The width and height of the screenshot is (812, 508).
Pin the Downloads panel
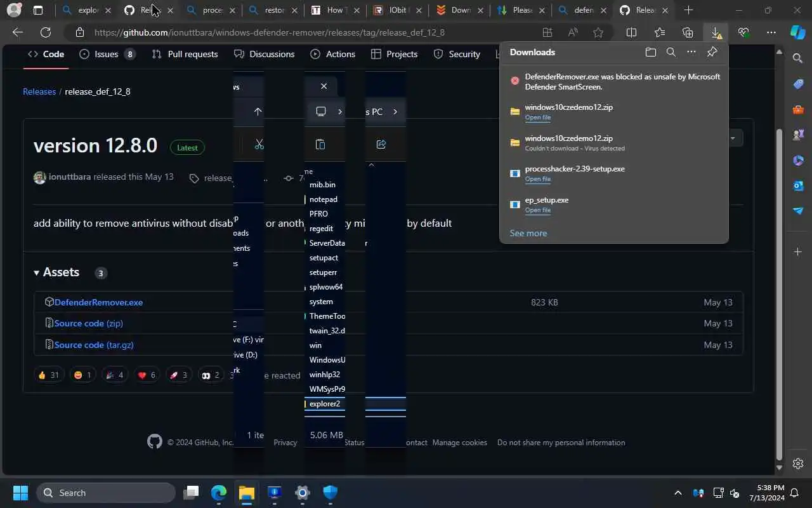[712, 52]
